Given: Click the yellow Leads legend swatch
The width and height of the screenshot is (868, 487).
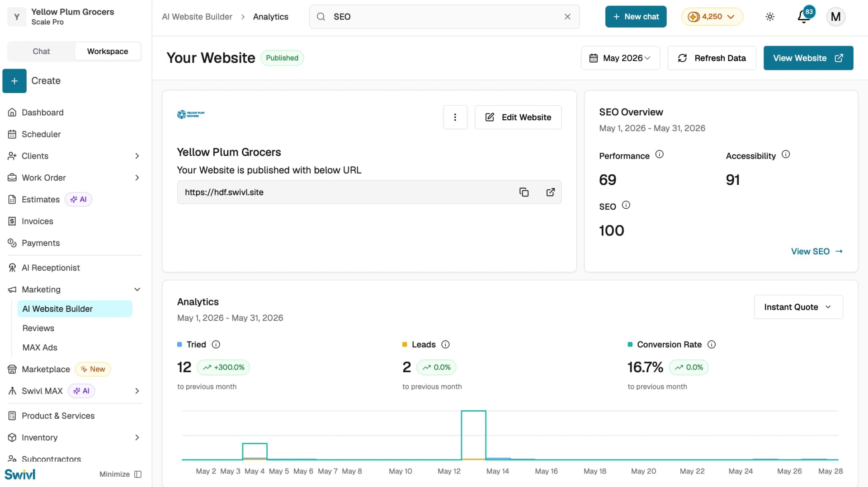Looking at the screenshot, I should (405, 345).
